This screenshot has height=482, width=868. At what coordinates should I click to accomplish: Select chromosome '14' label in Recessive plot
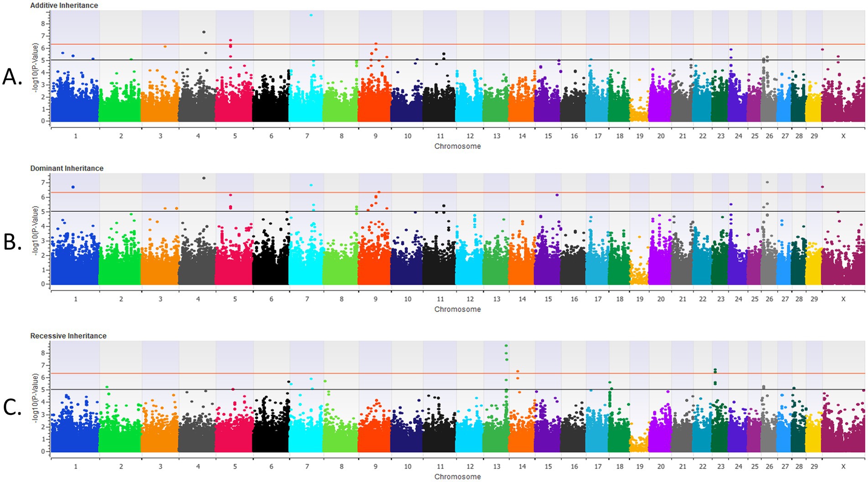point(522,466)
